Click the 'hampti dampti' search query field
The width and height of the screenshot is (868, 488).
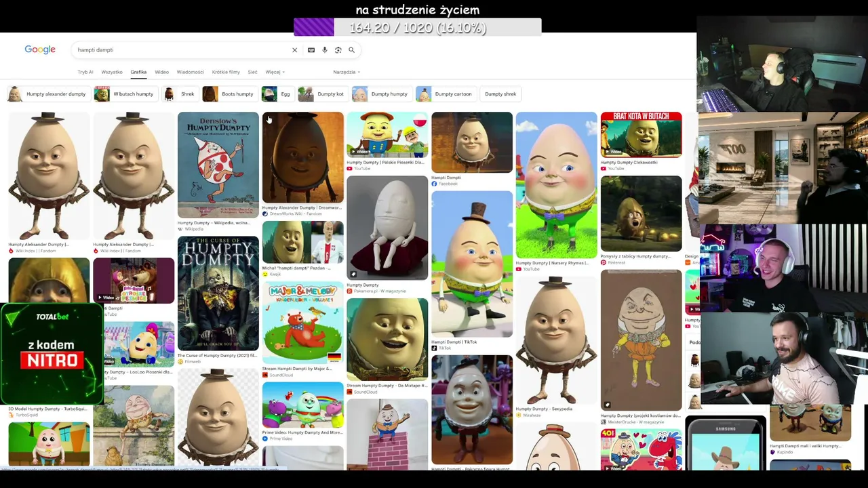tap(182, 50)
